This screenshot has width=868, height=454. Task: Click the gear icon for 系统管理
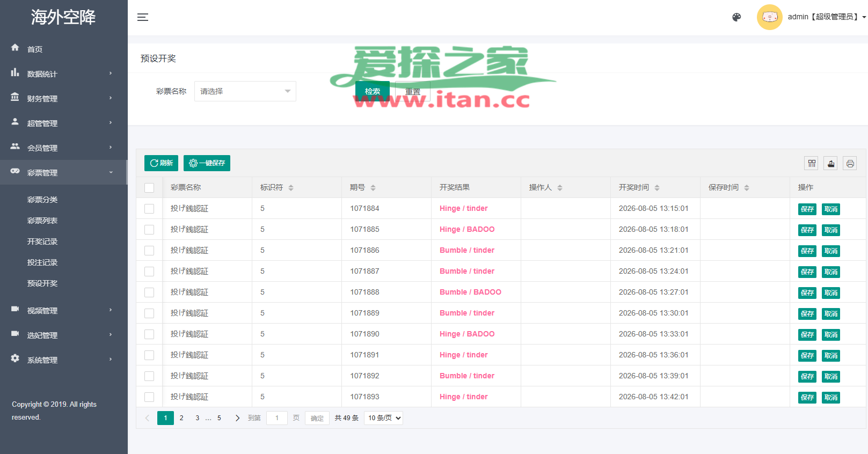[x=15, y=358]
